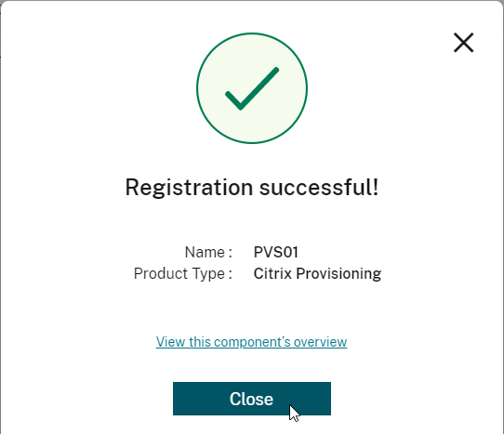The height and width of the screenshot is (434, 504).
Task: Select the registered component name PVS01
Action: tap(276, 252)
